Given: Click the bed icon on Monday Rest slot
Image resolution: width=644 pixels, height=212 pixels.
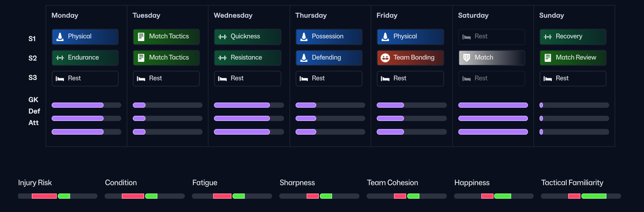Looking at the screenshot, I should tap(60, 79).
